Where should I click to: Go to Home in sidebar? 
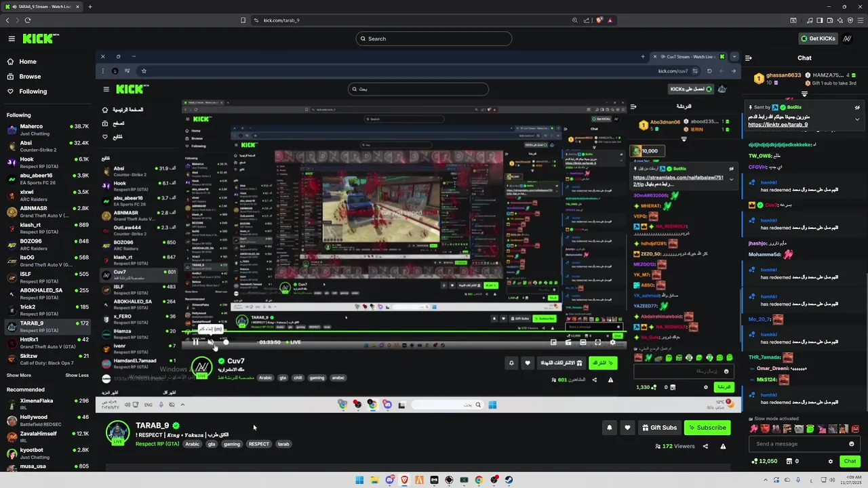point(28,62)
